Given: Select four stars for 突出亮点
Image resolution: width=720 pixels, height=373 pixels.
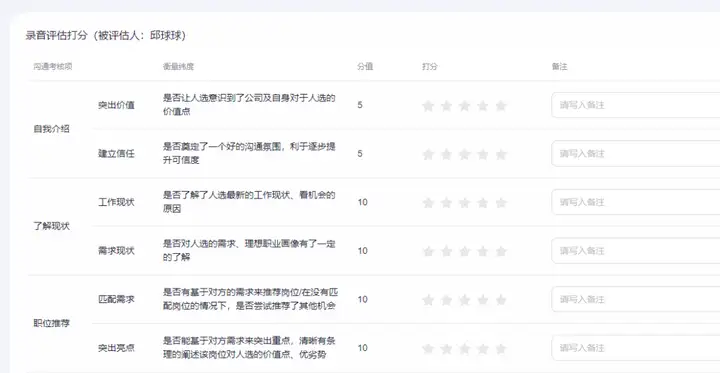Looking at the screenshot, I should click(x=483, y=349).
